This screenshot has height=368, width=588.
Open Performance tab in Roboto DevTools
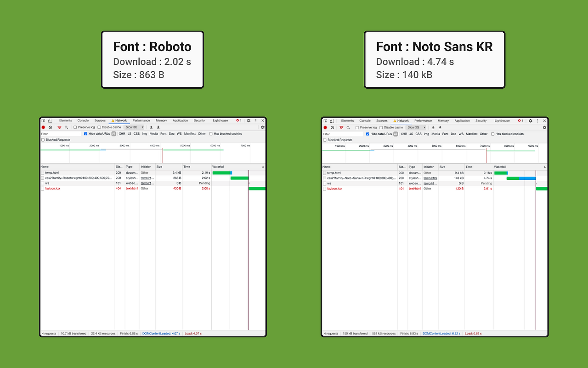click(x=141, y=121)
